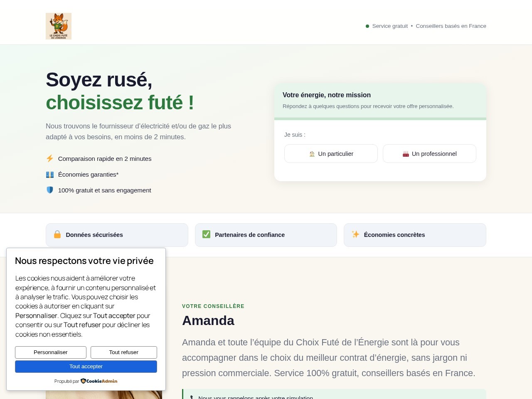Click the Service gratuit text in the header

(x=390, y=26)
